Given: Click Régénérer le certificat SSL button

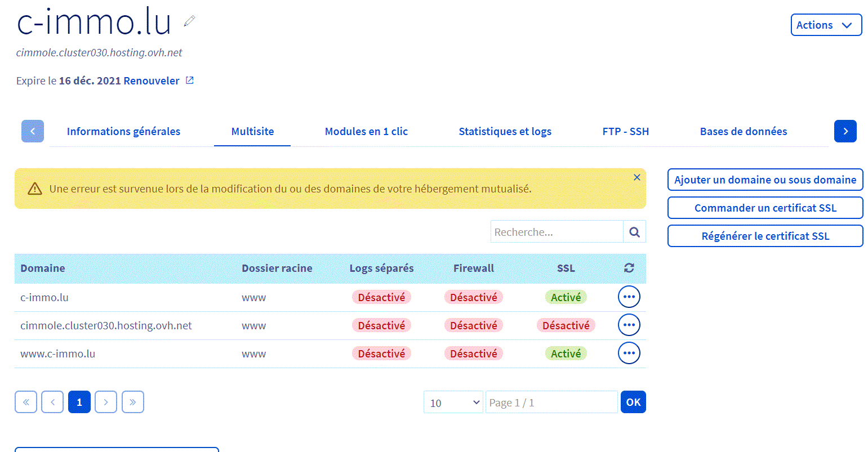Looking at the screenshot, I should 765,236.
